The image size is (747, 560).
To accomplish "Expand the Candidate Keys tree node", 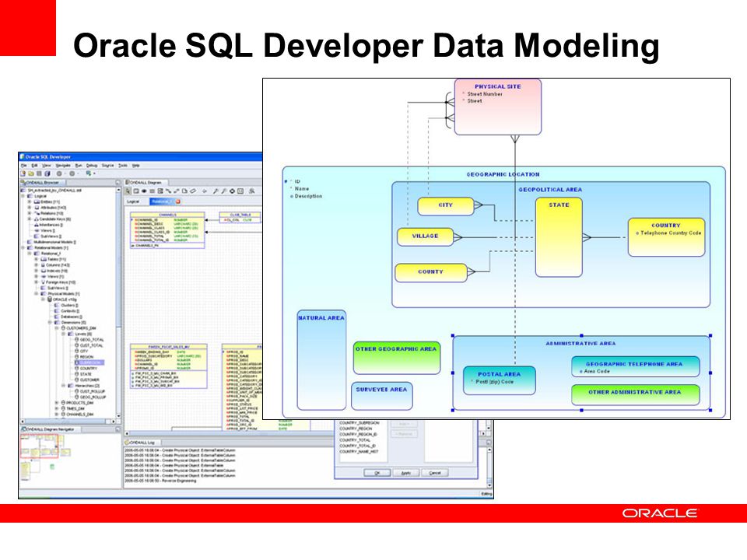I will [29, 219].
